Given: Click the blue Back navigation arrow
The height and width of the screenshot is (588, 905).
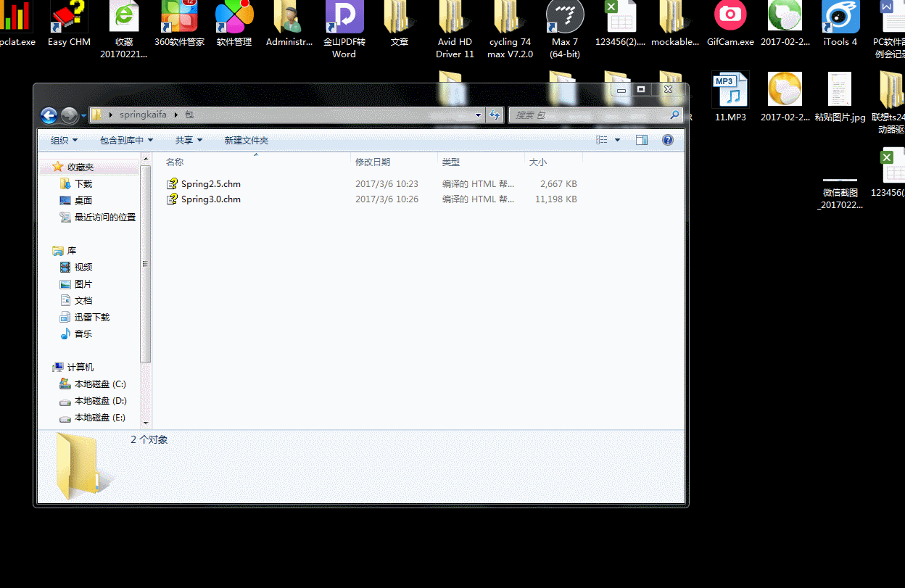Looking at the screenshot, I should click(49, 115).
